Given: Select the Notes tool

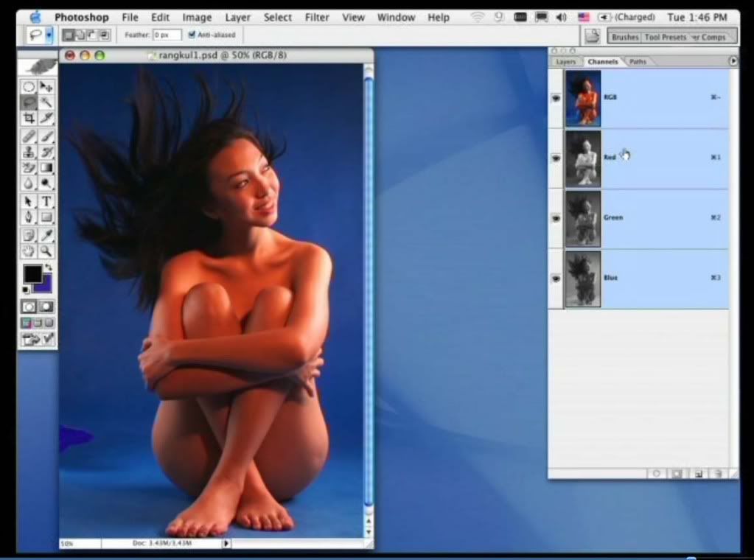Looking at the screenshot, I should pyautogui.click(x=29, y=235).
